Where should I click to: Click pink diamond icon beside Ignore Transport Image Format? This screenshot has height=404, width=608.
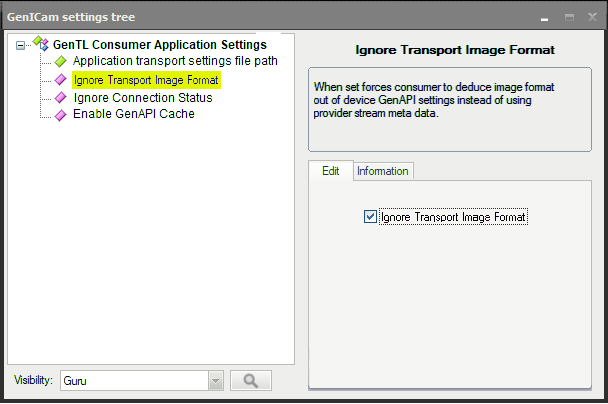[x=60, y=80]
